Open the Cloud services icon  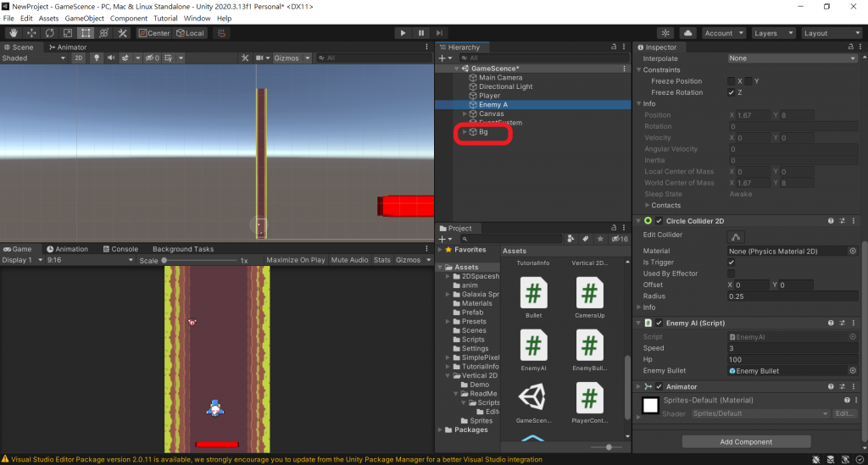point(687,33)
